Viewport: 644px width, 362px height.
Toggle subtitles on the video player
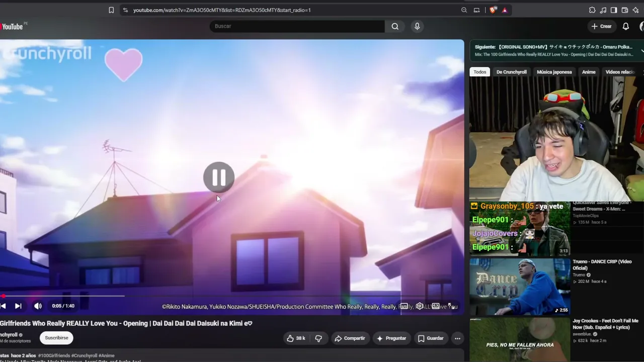[x=404, y=306]
